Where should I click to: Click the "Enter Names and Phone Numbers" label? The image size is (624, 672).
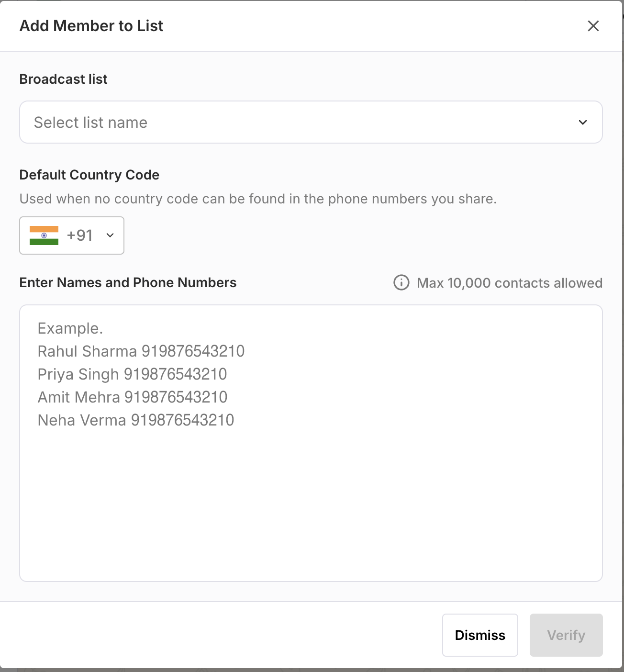(x=128, y=283)
